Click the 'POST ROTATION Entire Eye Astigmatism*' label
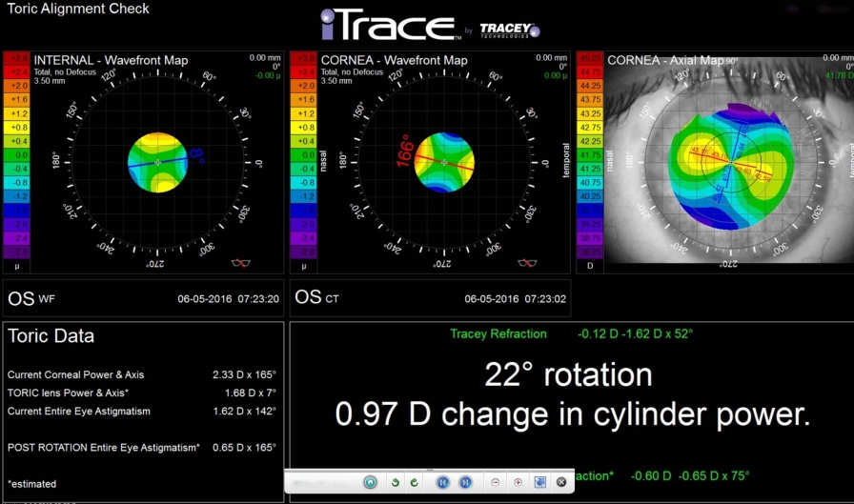Viewport: 854px width, 504px height. 104,448
